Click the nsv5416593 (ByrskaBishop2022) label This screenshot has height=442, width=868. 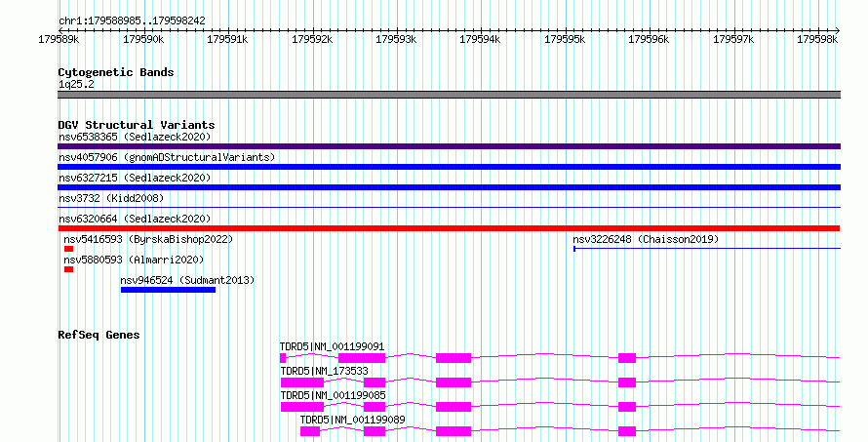(148, 239)
